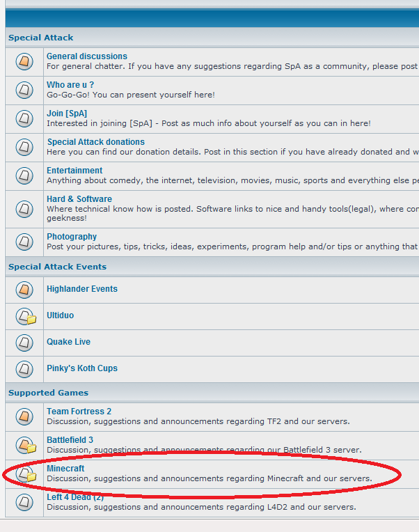419x532 pixels.
Task: Open the Join [SpA] forum link
Action: (67, 114)
